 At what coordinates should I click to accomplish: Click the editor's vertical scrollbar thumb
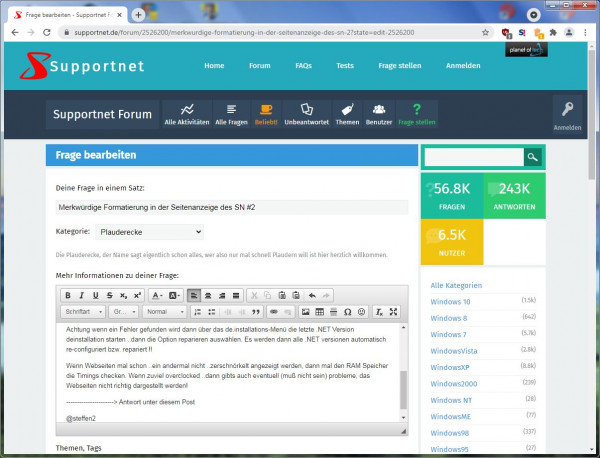pyautogui.click(x=403, y=390)
